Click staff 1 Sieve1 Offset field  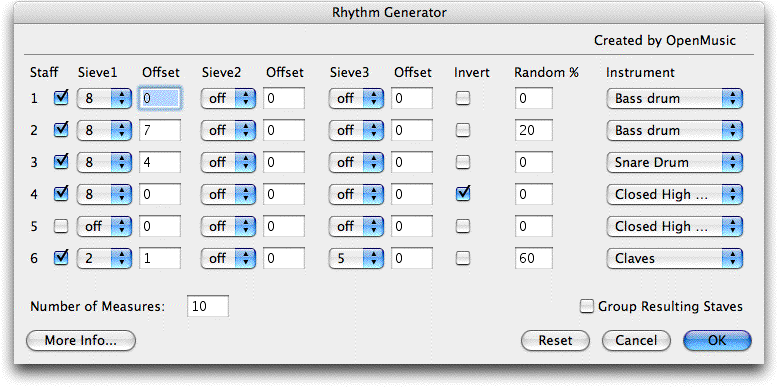pos(160,98)
